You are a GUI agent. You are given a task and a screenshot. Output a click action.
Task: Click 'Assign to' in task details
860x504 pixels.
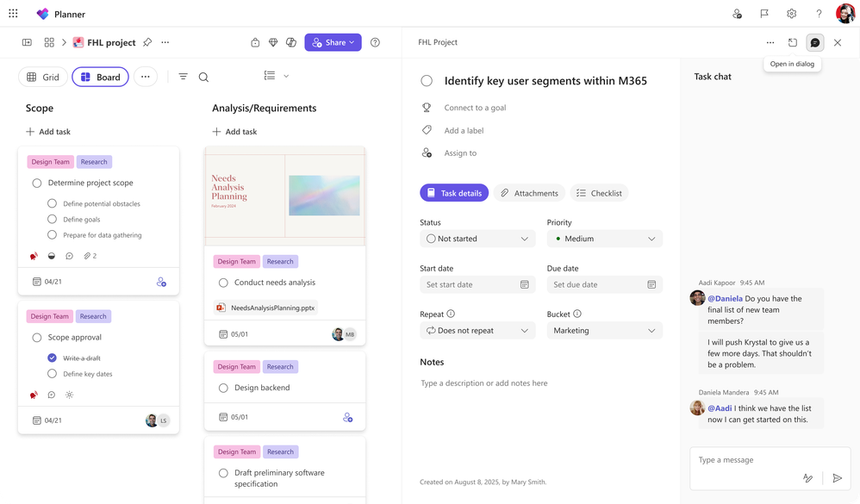(x=460, y=153)
